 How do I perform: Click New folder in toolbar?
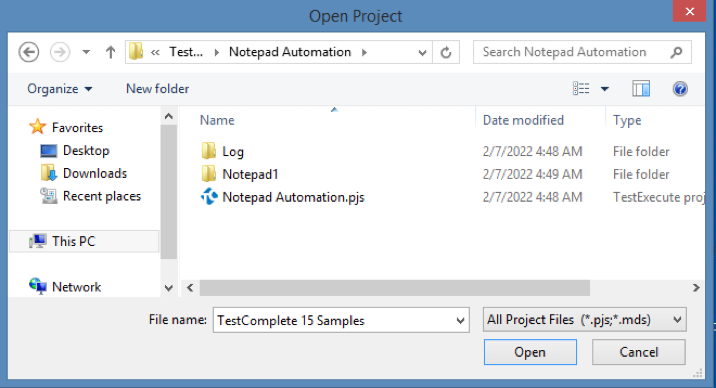tap(158, 89)
